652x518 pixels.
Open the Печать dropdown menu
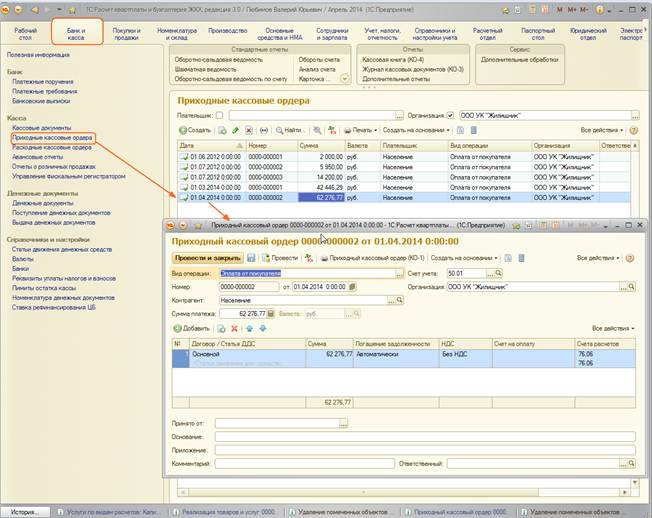(x=361, y=131)
